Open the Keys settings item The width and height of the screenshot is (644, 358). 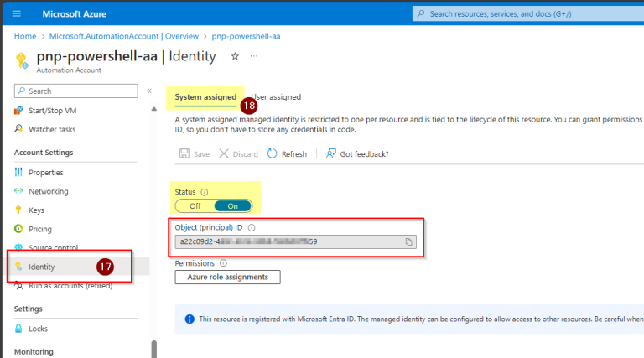point(36,210)
